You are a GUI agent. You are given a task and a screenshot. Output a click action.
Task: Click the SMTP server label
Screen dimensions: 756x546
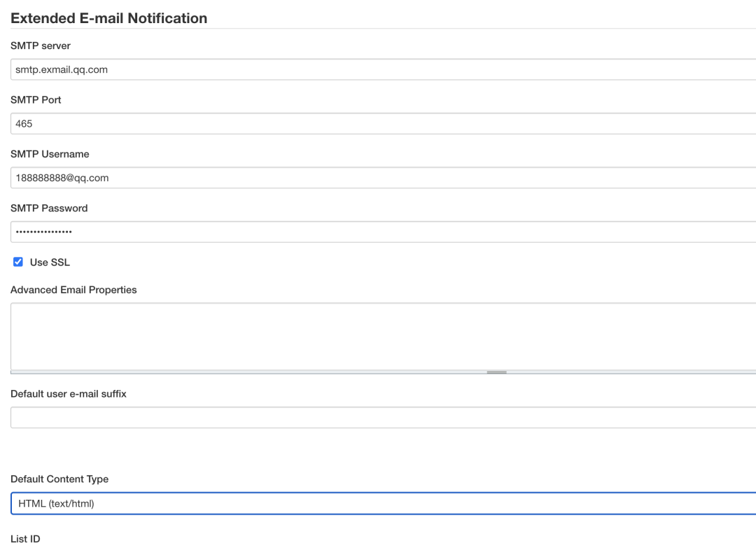click(x=41, y=45)
